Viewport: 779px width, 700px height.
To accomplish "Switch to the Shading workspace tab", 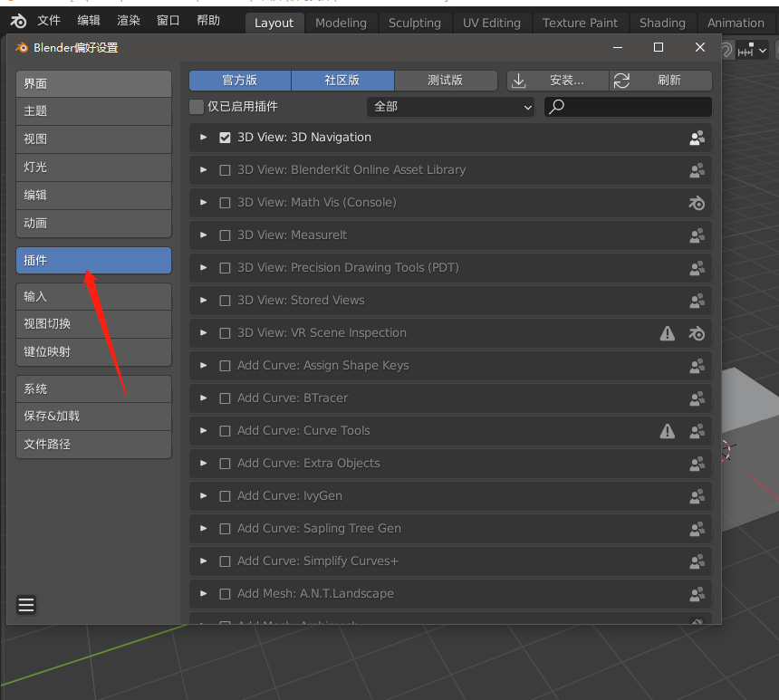I will click(662, 24).
